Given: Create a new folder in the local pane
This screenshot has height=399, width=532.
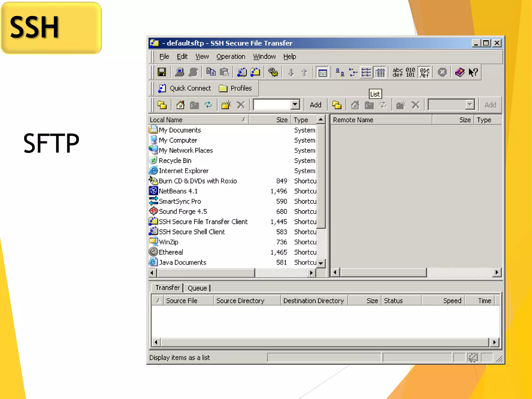Looking at the screenshot, I should click(x=226, y=105).
